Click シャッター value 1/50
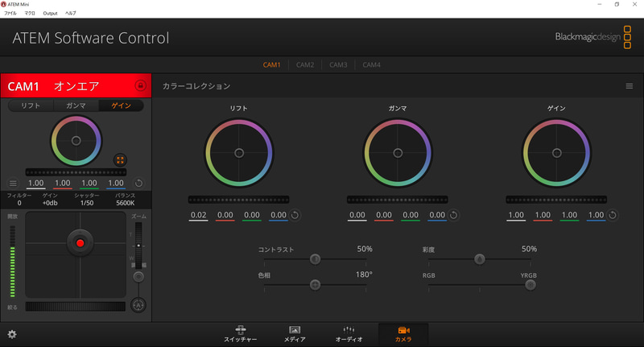This screenshot has width=644, height=347. click(x=87, y=203)
